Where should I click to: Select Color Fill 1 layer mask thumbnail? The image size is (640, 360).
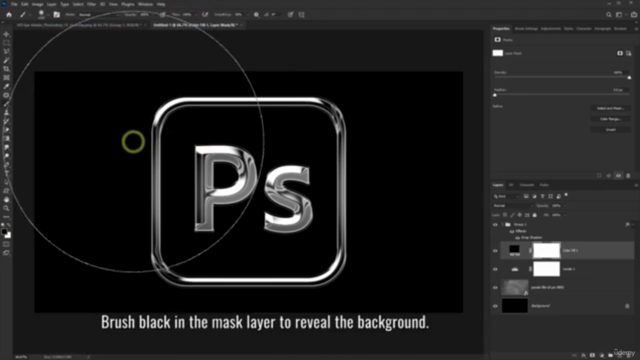pyautogui.click(x=547, y=251)
